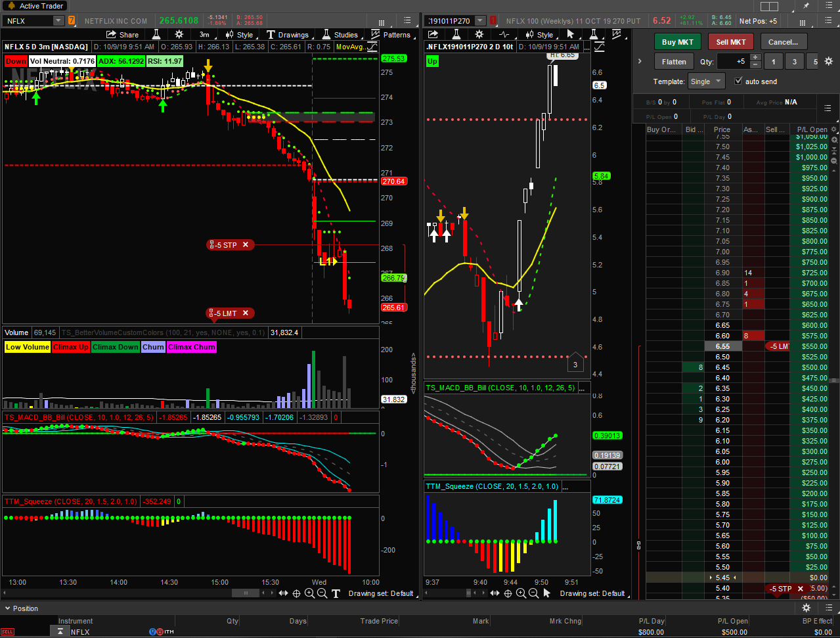Viewport: 840px width, 638px height.
Task: Cancel the -5 STP order on NFLX chart
Action: tap(246, 245)
